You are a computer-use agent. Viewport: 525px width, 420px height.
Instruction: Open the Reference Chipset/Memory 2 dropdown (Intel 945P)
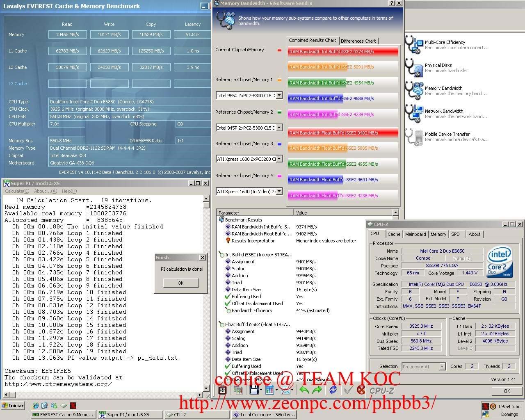pos(279,128)
